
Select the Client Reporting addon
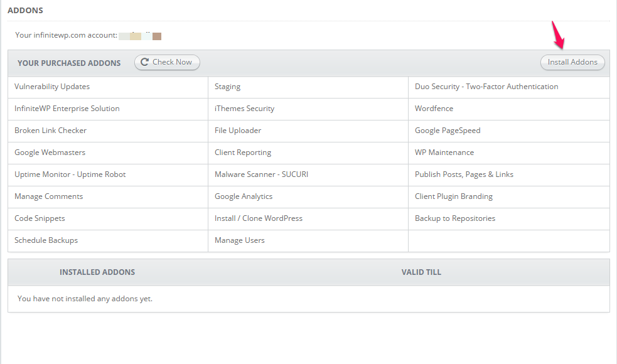pos(243,153)
